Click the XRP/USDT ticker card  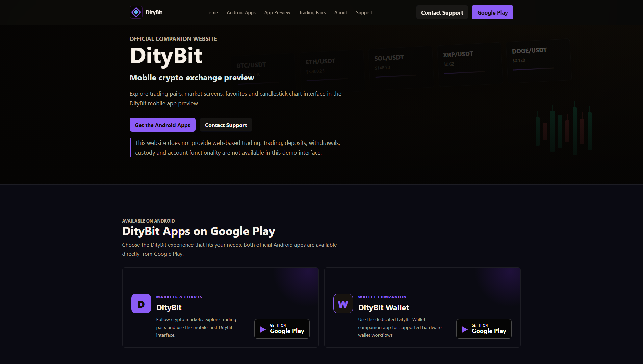[x=470, y=64]
